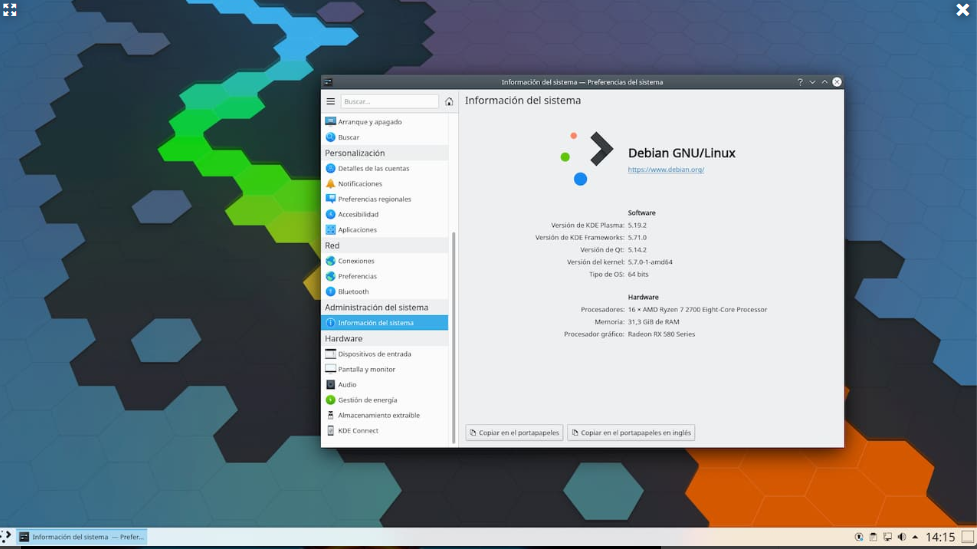The height and width of the screenshot is (549, 977).
Task: Click the Qt version value 5.14.2
Action: 637,250
